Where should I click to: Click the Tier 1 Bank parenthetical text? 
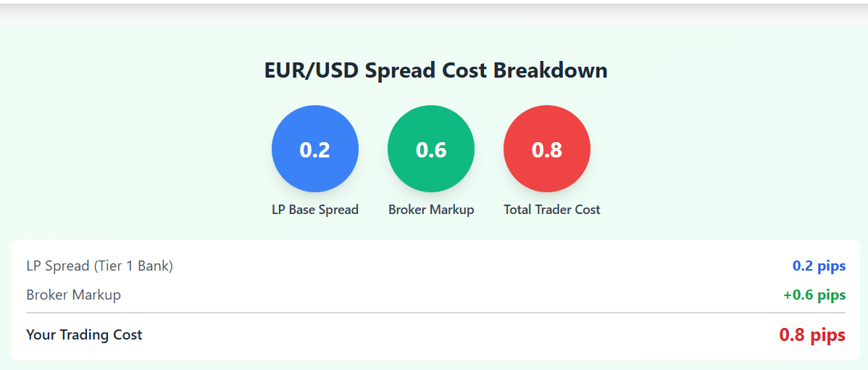point(133,266)
